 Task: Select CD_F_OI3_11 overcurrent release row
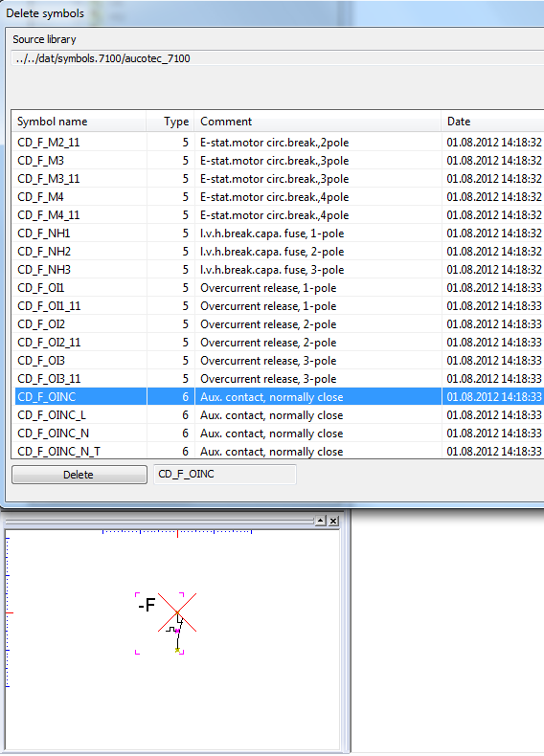pos(278,379)
